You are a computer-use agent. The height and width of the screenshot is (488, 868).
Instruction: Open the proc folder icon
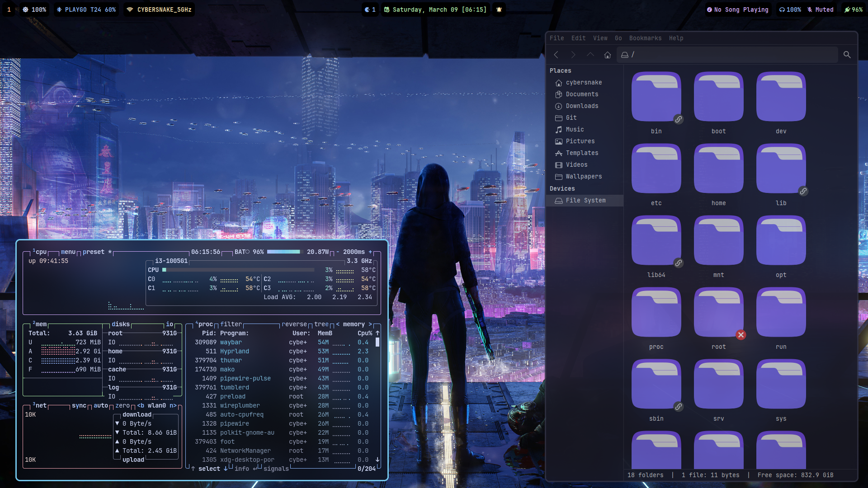pos(656,313)
